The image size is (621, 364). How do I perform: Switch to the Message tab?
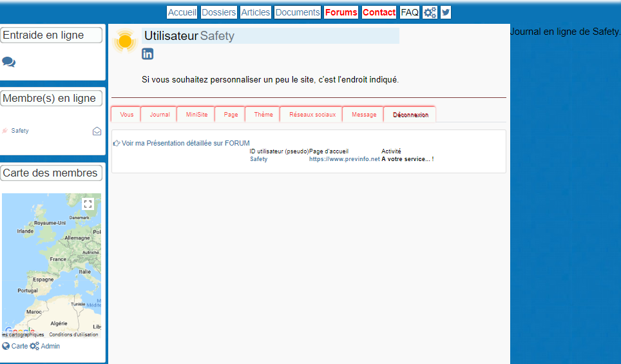(364, 115)
